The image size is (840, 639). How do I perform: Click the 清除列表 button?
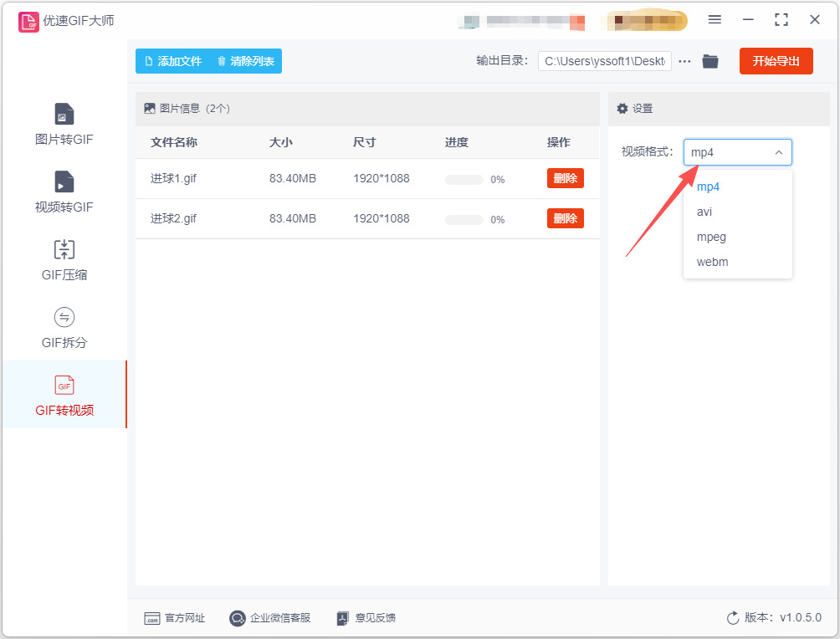pos(246,61)
